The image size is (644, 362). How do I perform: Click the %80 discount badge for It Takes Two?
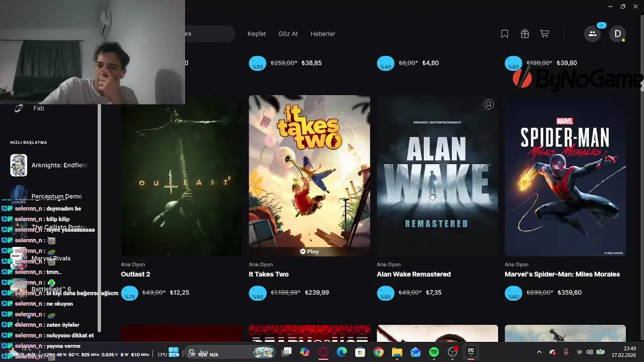tap(258, 293)
